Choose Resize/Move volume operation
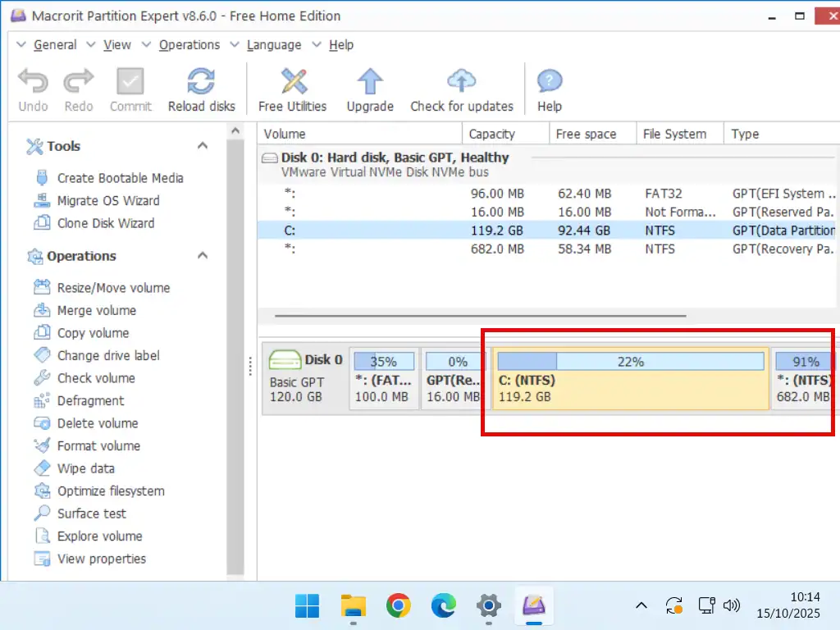Viewport: 840px width, 630px height. (113, 288)
